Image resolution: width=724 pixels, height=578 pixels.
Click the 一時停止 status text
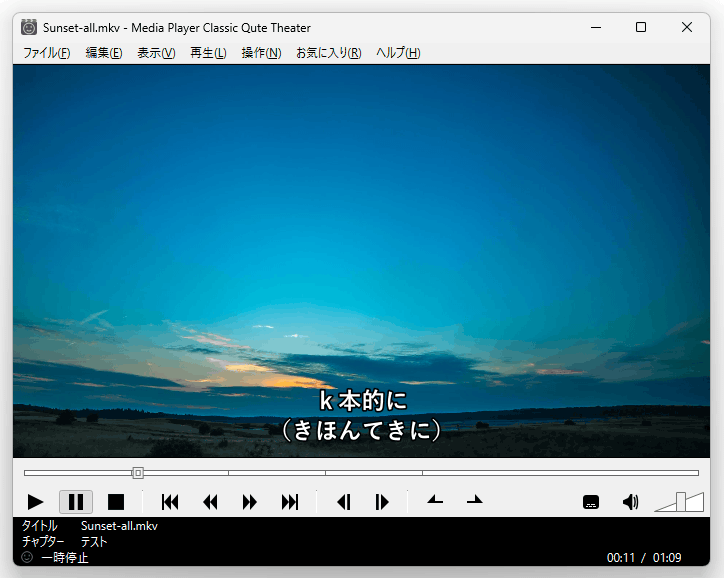click(65, 558)
